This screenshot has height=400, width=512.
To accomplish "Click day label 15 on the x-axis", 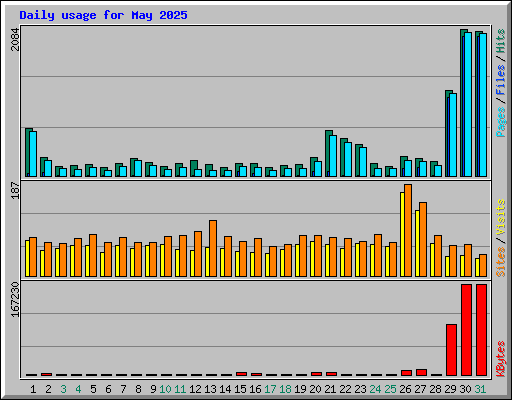I will point(240,389).
